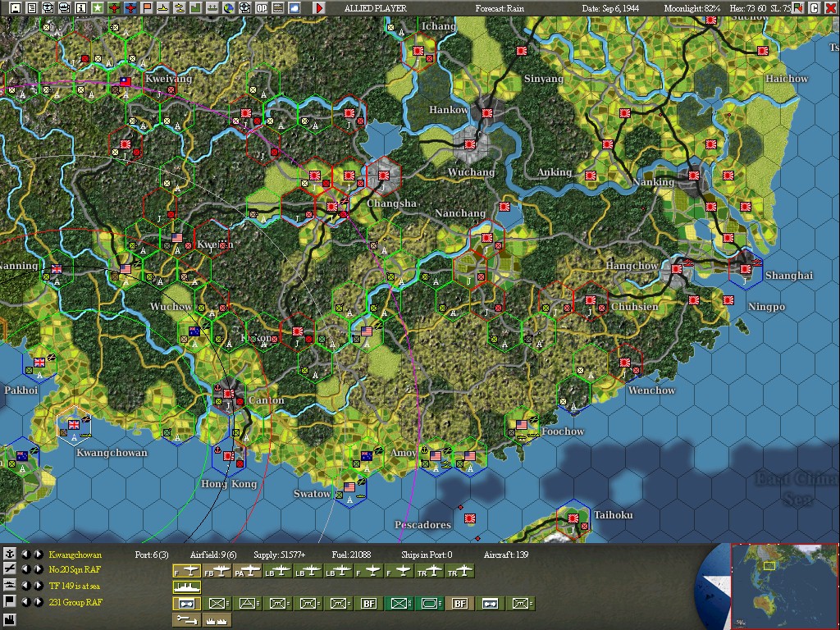This screenshot has height=630, width=840.
Task: Next task force after TF 149
Action: (38, 585)
